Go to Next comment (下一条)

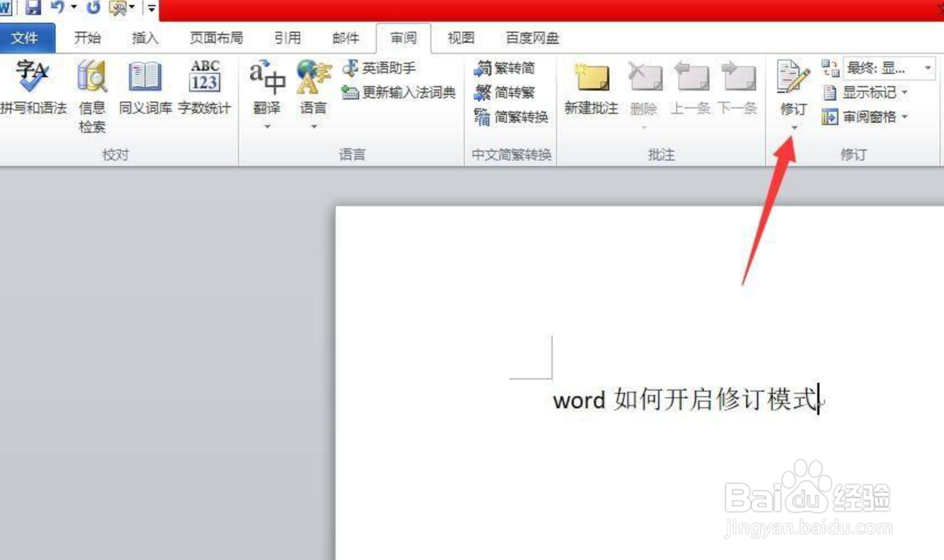[x=737, y=89]
